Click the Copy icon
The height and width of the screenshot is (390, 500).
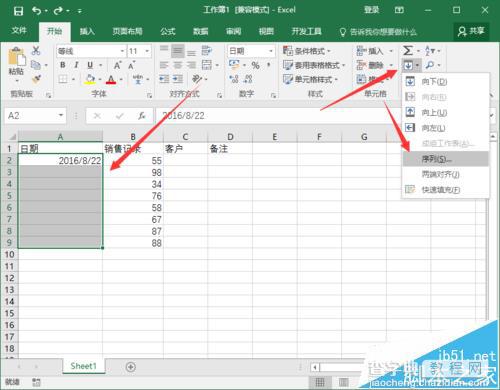(36, 65)
